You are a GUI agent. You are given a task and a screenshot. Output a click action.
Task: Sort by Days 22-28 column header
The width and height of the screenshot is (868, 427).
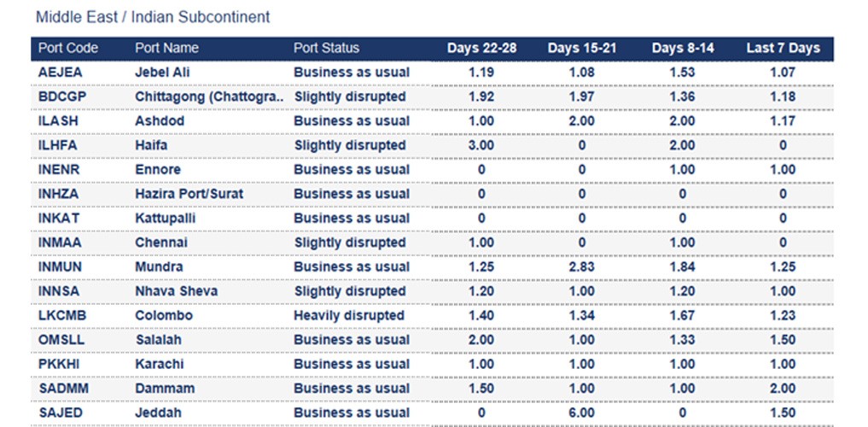coord(481,49)
